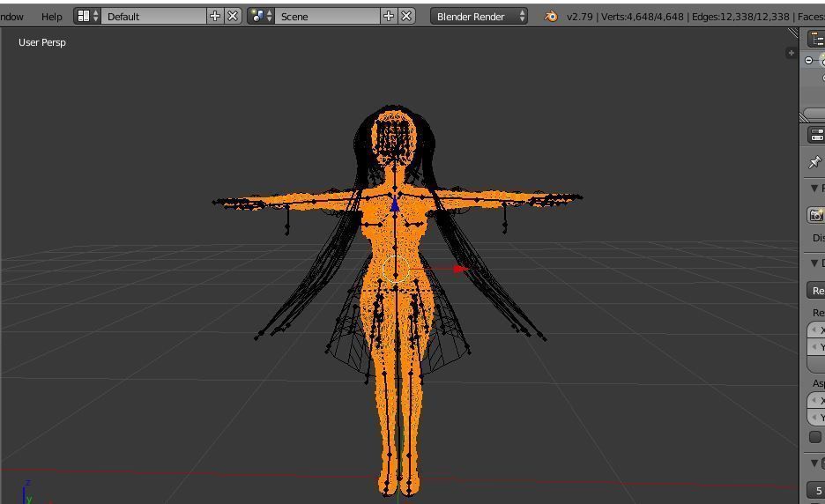Viewport: 825px width, 504px height.
Task: Click the blue Z-axis manipulator arrow
Action: (x=395, y=204)
